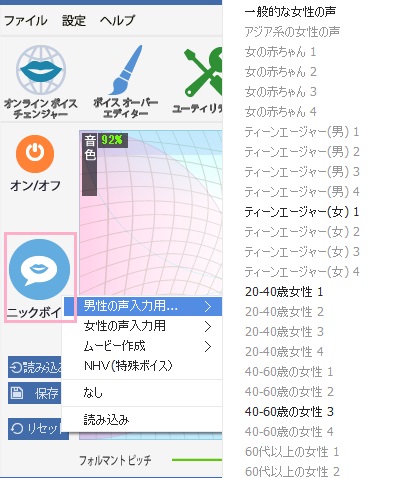
Task: Select ティーンエージャー(男) 3 voice
Action: pos(302,172)
